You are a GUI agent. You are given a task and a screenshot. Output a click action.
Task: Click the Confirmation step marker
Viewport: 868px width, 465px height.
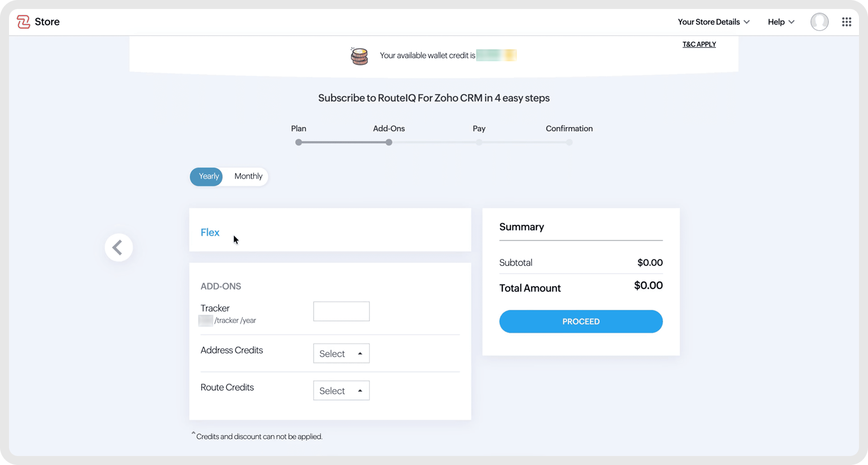coord(569,142)
